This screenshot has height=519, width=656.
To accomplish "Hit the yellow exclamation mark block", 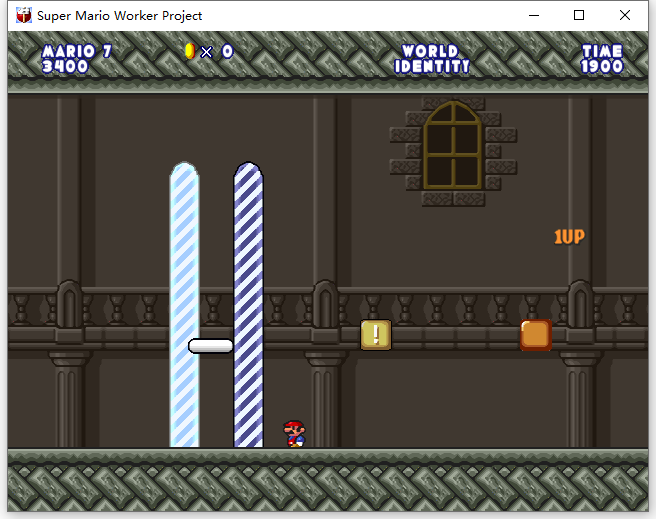I will click(376, 335).
